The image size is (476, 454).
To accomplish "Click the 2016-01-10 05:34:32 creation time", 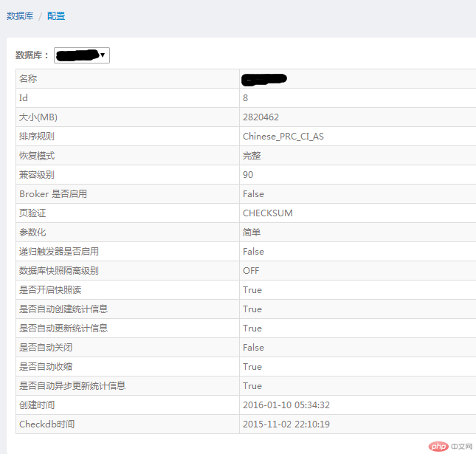I will click(x=286, y=405).
